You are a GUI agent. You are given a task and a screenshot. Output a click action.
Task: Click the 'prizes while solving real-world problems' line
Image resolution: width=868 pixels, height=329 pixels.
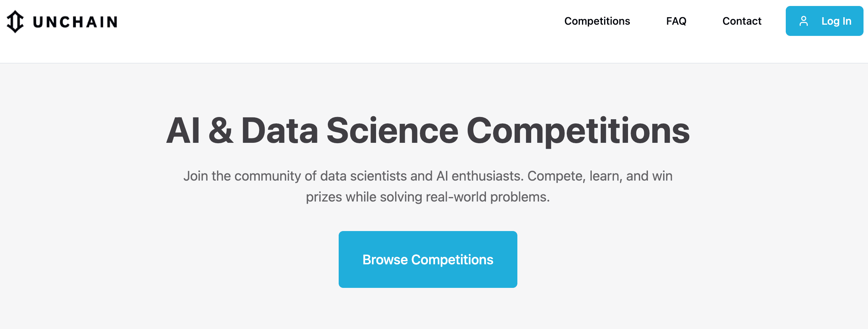point(428,197)
